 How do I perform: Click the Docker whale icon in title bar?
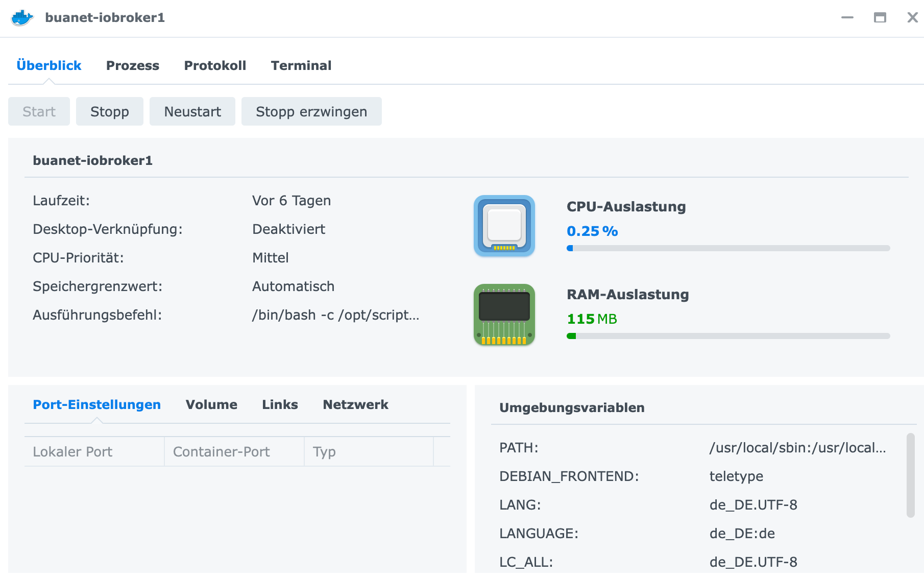tap(22, 18)
